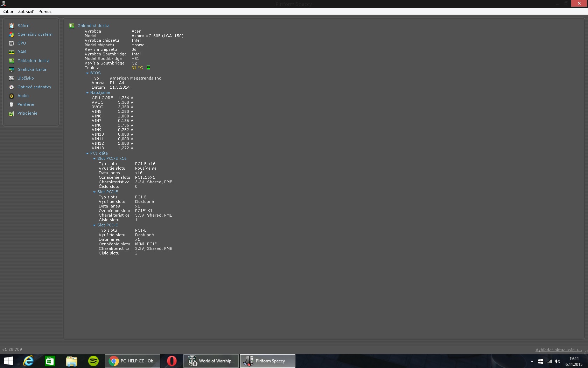Image resolution: width=588 pixels, height=368 pixels.
Task: Click the Operačný systém Windows flag icon
Action: coord(12,34)
